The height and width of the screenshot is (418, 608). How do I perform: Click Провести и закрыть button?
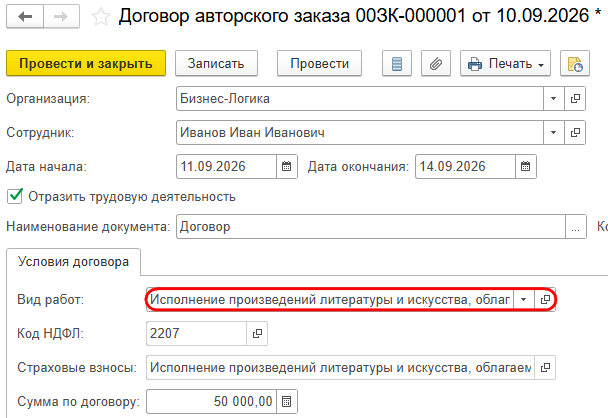click(86, 63)
